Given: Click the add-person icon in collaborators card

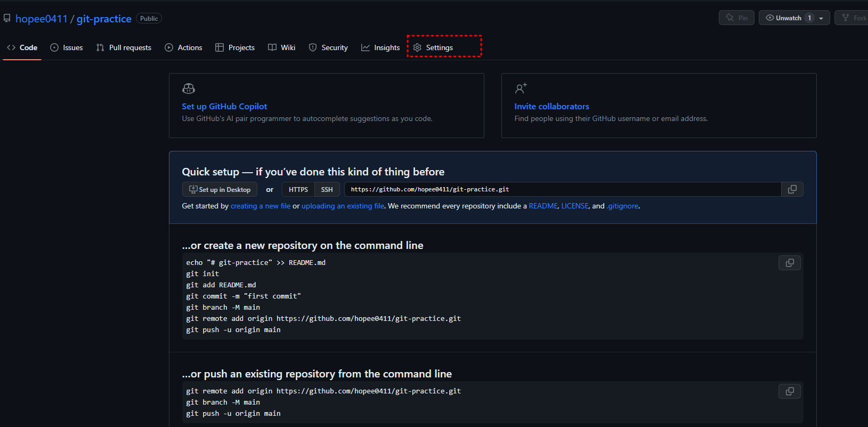Looking at the screenshot, I should [521, 88].
